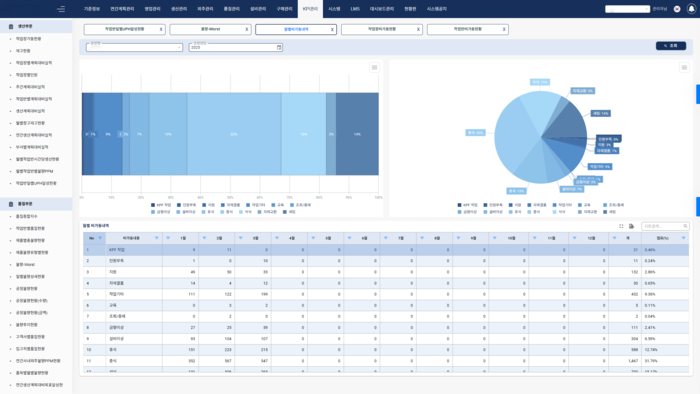
Task: Open the filter on the 7월 column
Action: (386, 238)
